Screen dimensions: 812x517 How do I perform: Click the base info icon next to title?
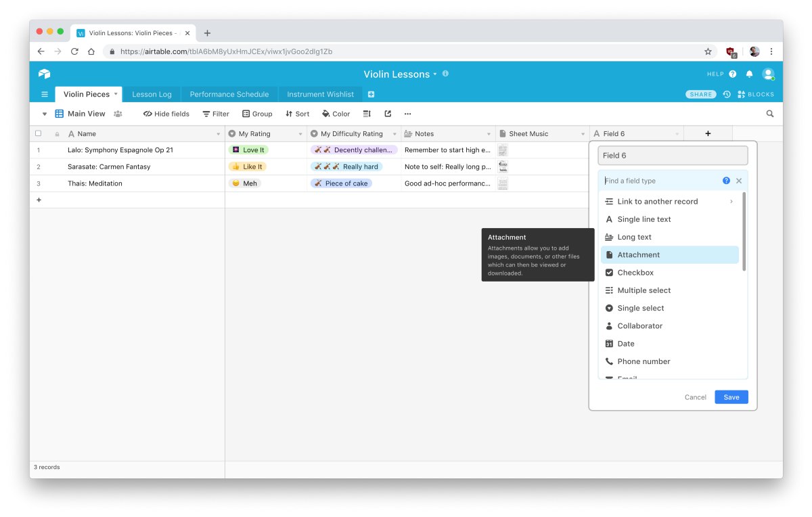click(445, 74)
